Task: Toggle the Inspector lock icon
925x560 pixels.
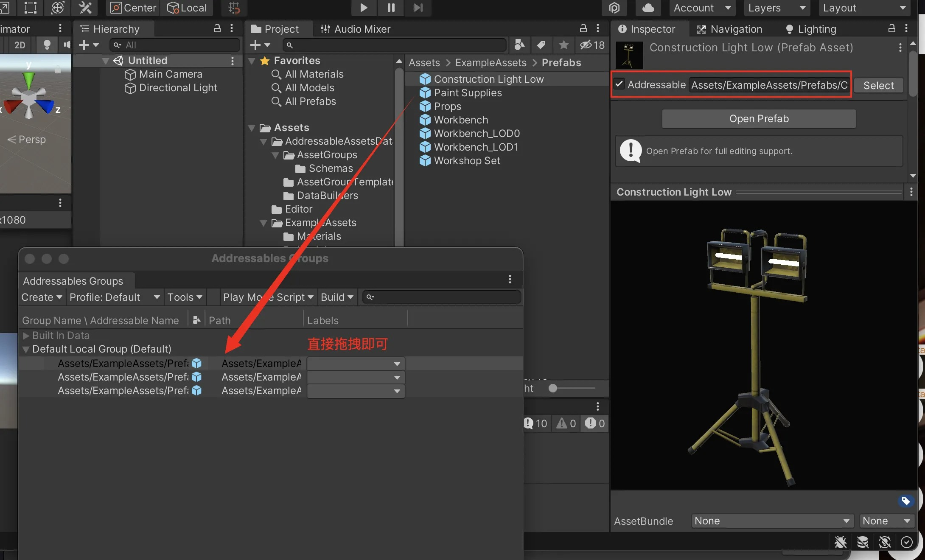Action: 891,28
